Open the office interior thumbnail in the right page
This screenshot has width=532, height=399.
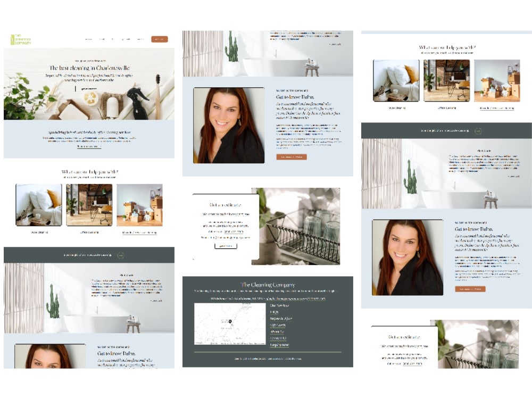click(446, 81)
